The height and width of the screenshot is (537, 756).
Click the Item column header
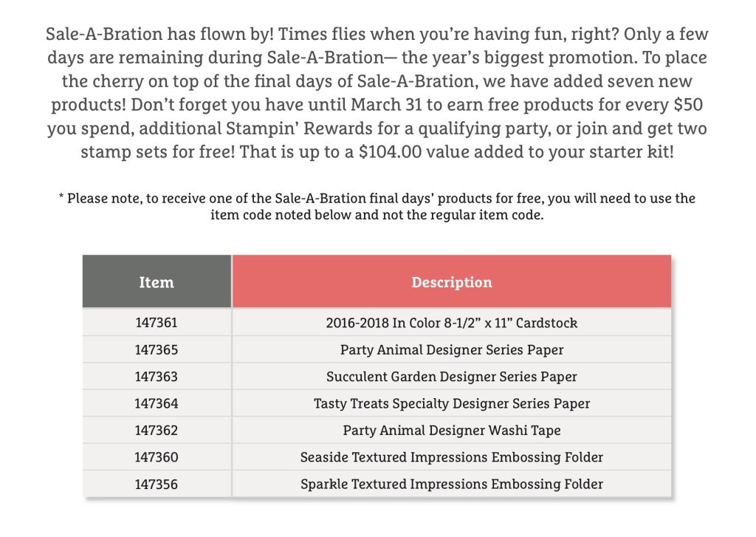point(157,282)
